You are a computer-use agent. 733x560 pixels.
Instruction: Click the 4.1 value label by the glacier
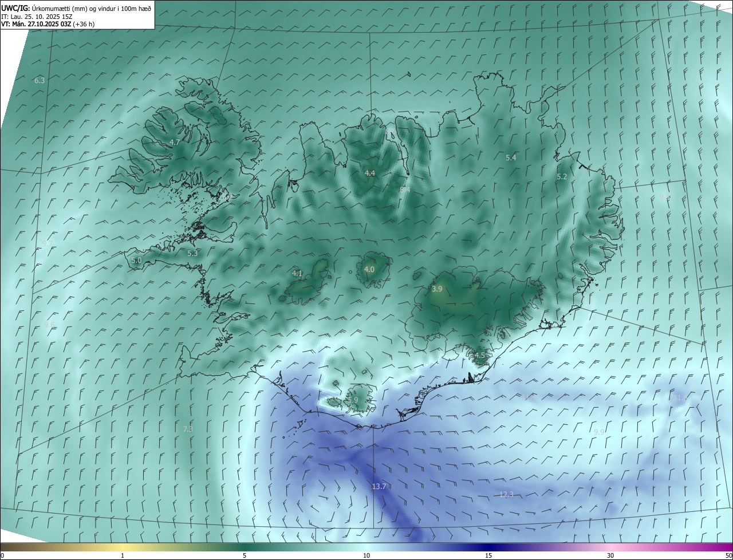[297, 274]
